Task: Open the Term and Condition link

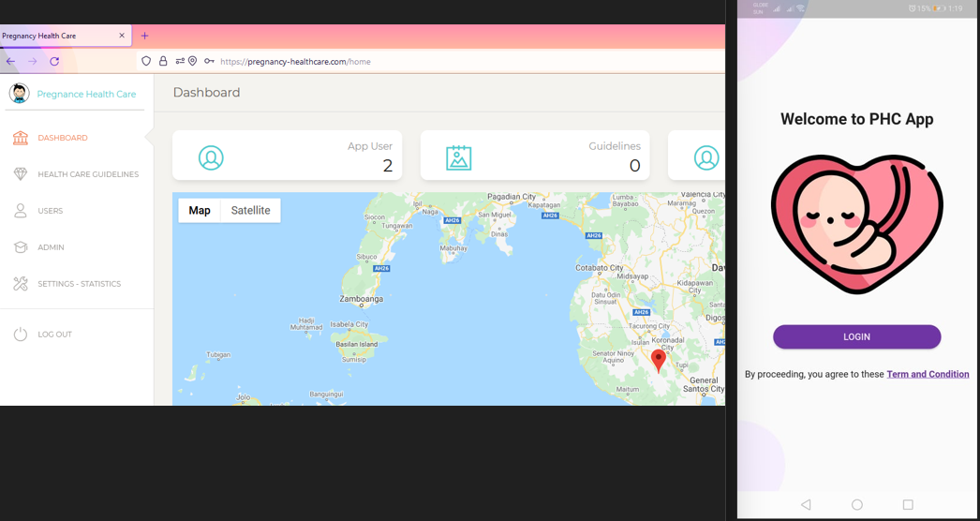Action: (x=928, y=374)
